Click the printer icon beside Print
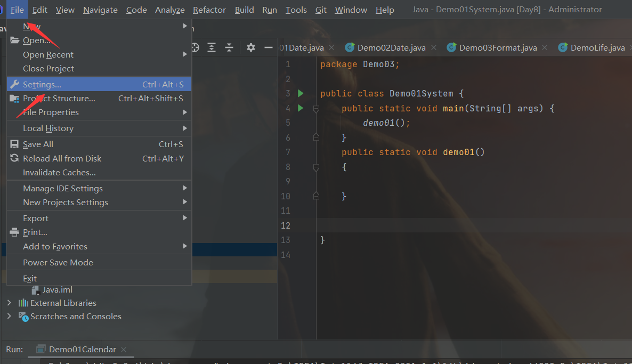 [x=14, y=232]
